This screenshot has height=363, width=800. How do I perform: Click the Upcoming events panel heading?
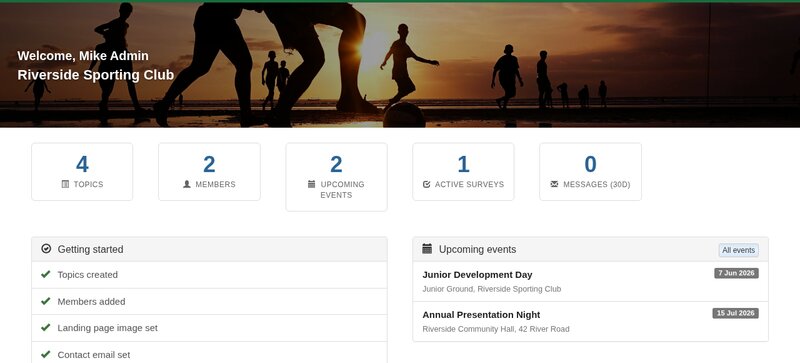[x=477, y=249]
